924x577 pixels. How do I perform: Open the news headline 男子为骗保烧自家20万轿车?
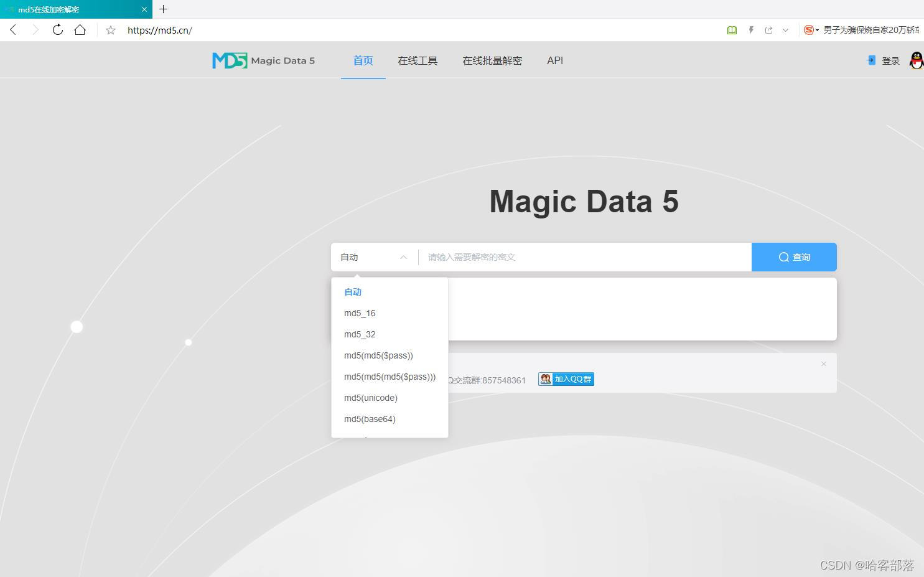point(871,30)
